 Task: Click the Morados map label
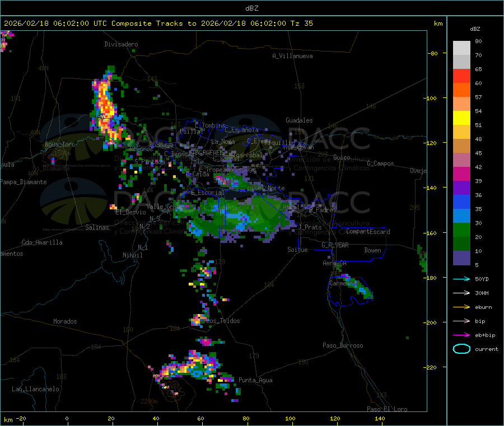pyautogui.click(x=66, y=321)
